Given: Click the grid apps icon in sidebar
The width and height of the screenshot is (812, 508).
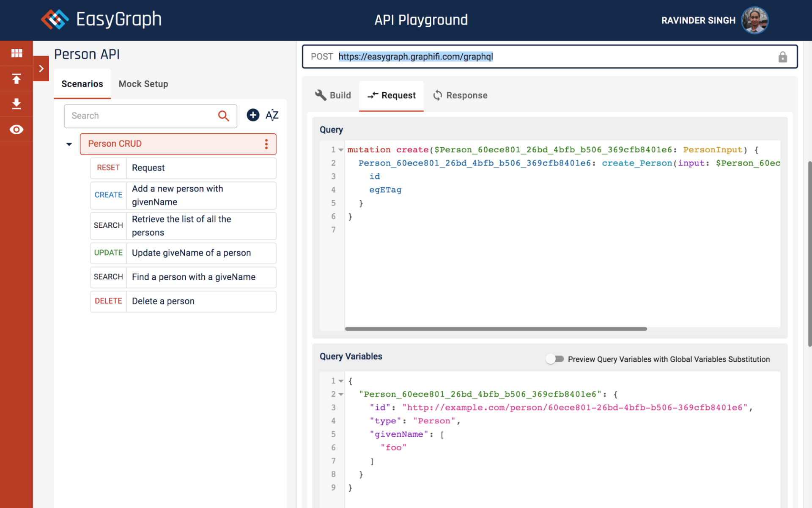Looking at the screenshot, I should pyautogui.click(x=16, y=53).
